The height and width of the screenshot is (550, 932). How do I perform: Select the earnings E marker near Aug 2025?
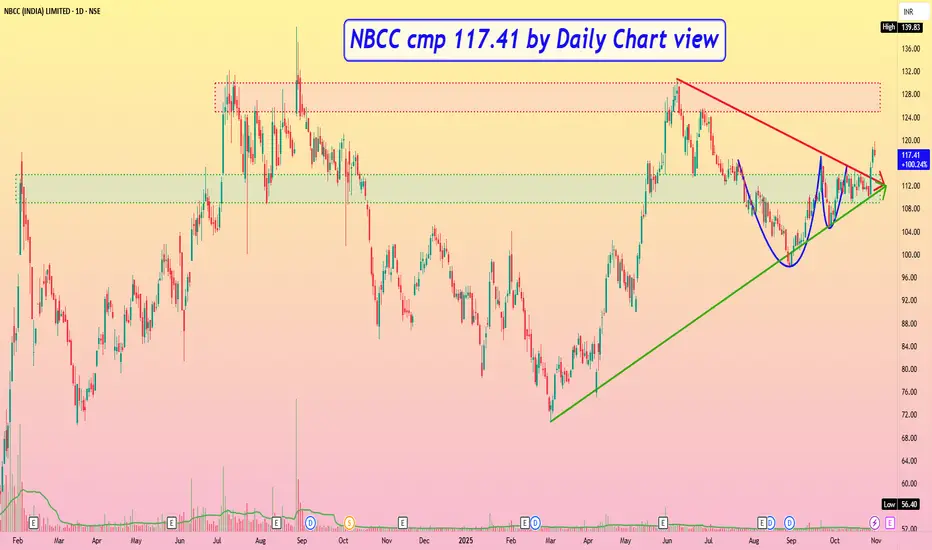click(762, 523)
